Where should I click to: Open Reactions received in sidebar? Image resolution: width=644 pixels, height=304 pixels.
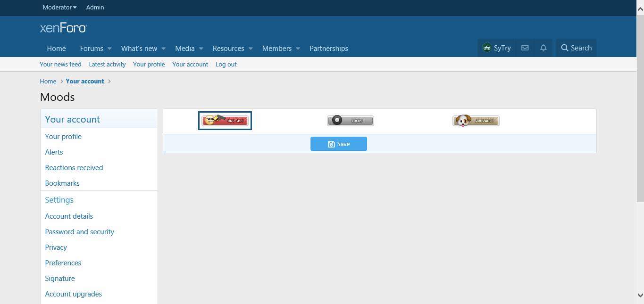point(74,168)
